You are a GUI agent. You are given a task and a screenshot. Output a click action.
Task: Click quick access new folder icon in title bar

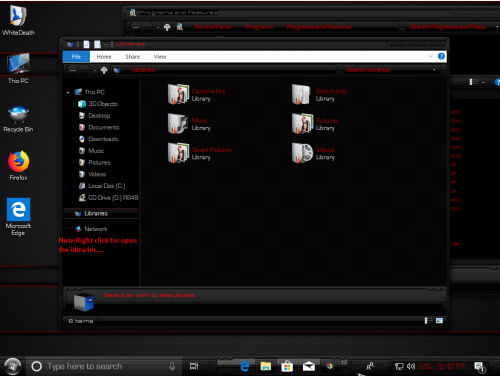tap(97, 44)
